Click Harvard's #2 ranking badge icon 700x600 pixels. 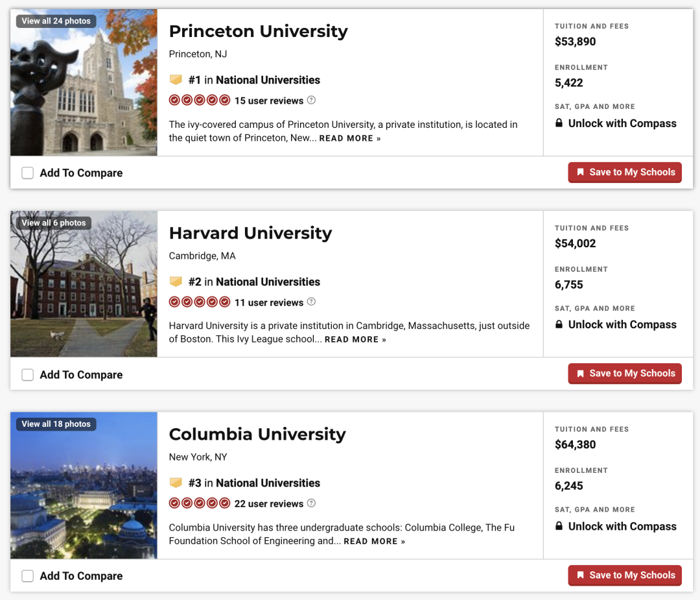point(176,282)
